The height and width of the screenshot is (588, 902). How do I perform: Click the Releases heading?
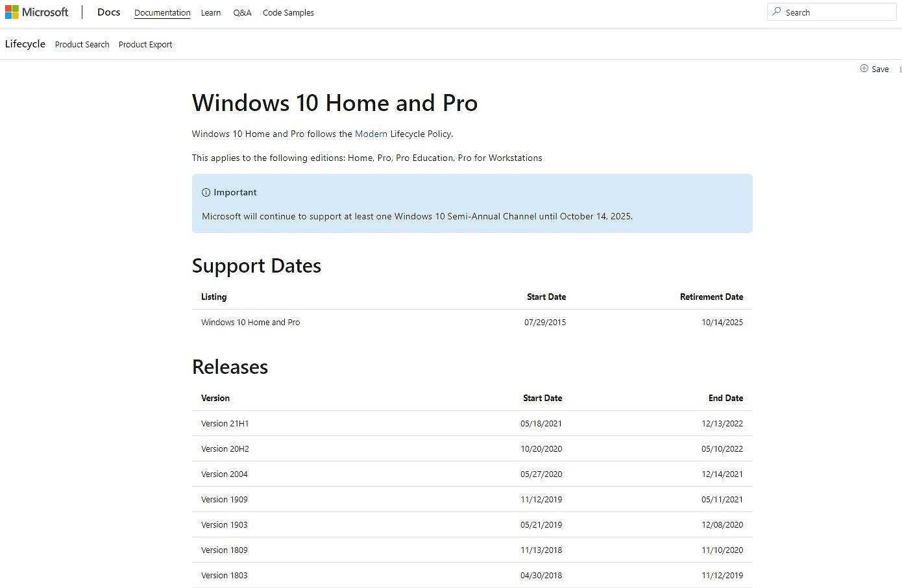point(230,367)
